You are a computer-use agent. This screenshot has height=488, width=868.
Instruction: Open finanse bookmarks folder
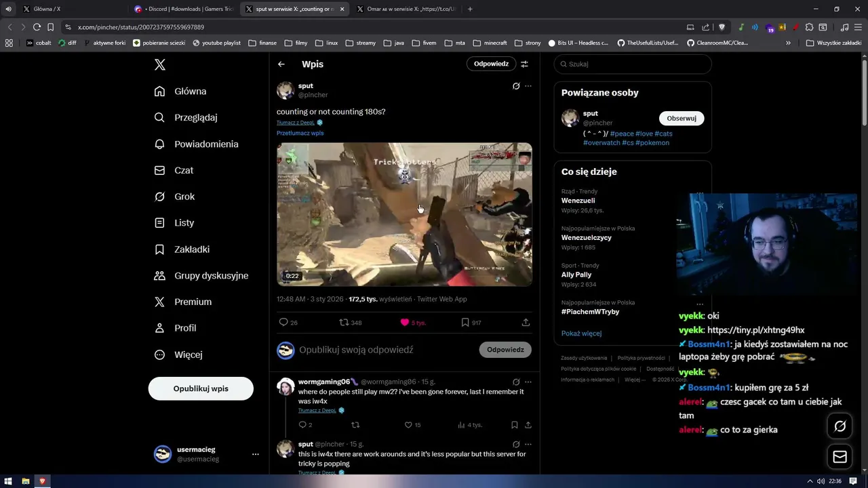click(262, 43)
